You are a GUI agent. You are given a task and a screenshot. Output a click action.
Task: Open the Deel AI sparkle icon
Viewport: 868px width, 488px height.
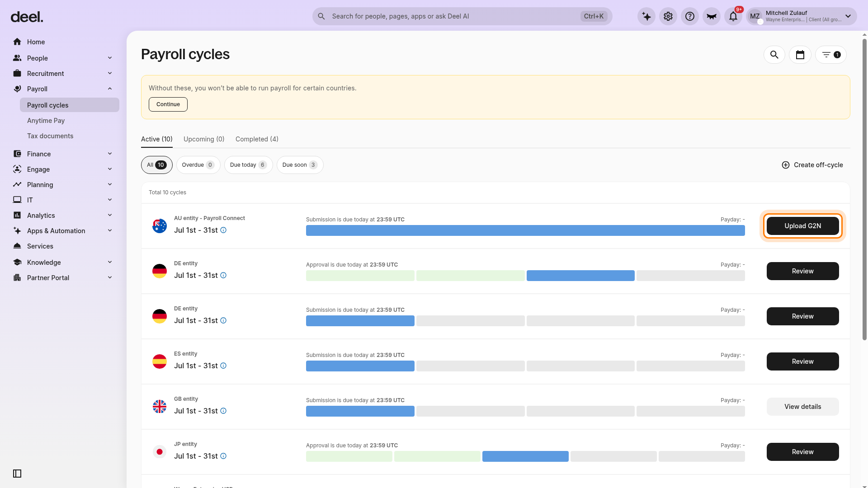pos(646,16)
